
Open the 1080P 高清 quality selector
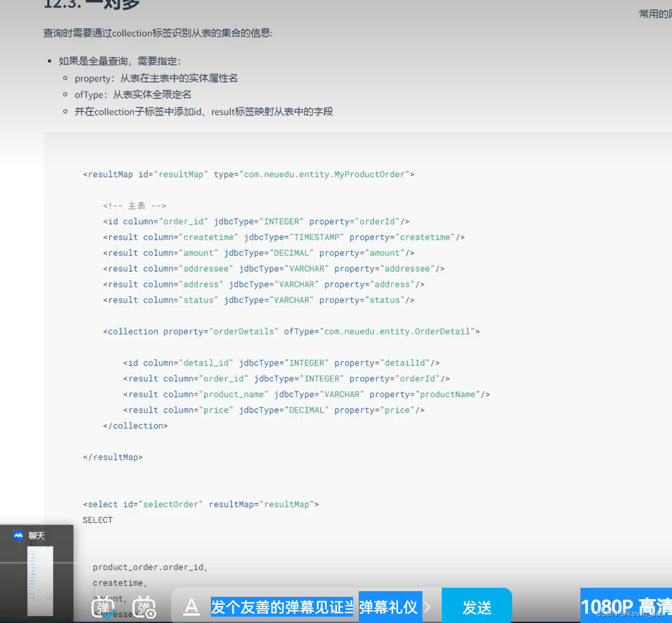[x=626, y=607]
